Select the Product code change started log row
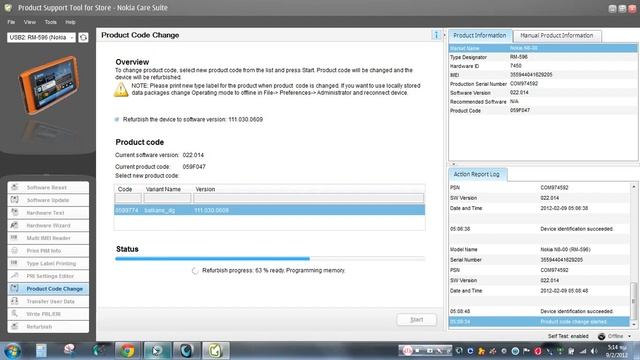640x360 pixels. coord(539,322)
